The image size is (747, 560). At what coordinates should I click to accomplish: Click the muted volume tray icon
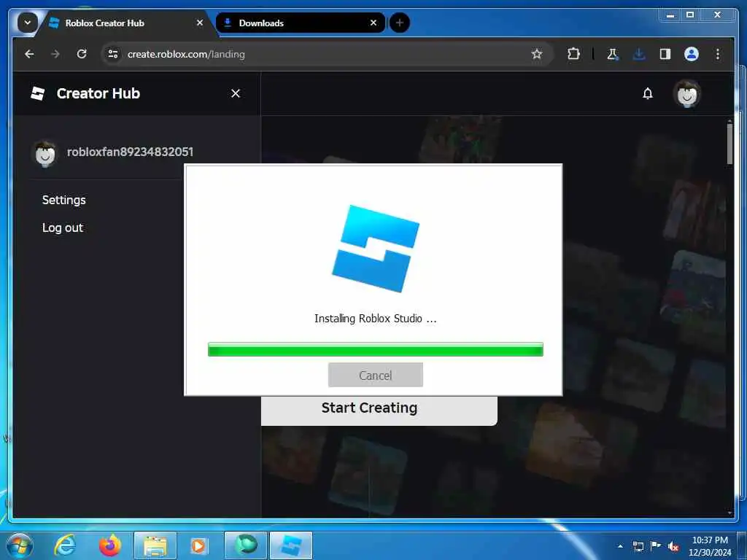(x=673, y=546)
